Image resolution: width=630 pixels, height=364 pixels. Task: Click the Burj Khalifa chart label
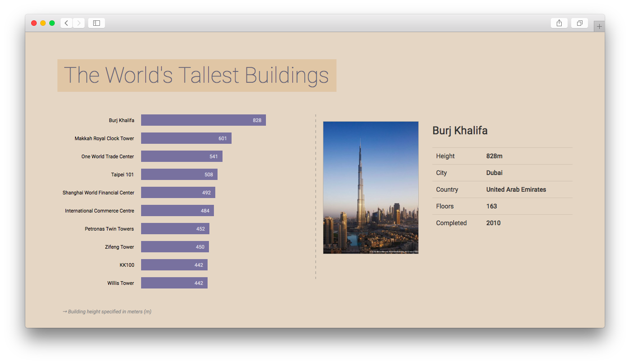[x=122, y=120]
